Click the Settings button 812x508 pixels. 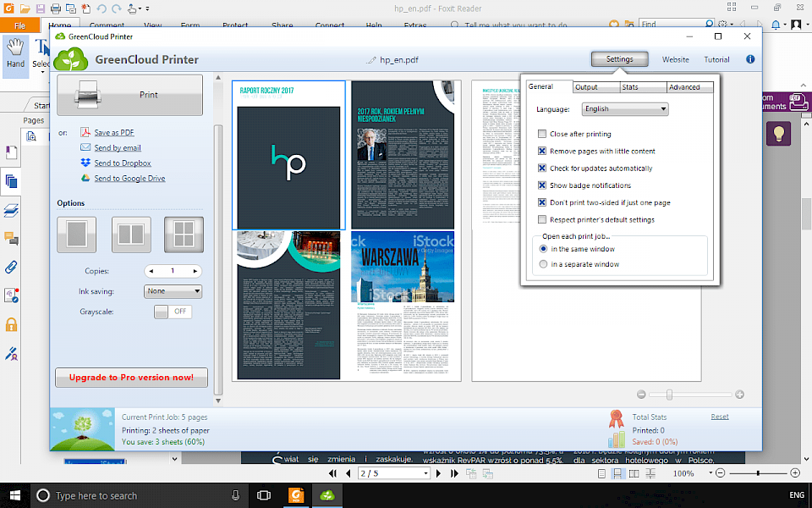[x=619, y=59]
